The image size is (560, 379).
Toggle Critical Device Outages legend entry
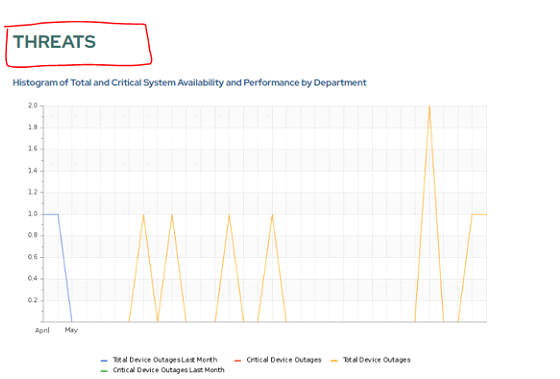point(284,360)
